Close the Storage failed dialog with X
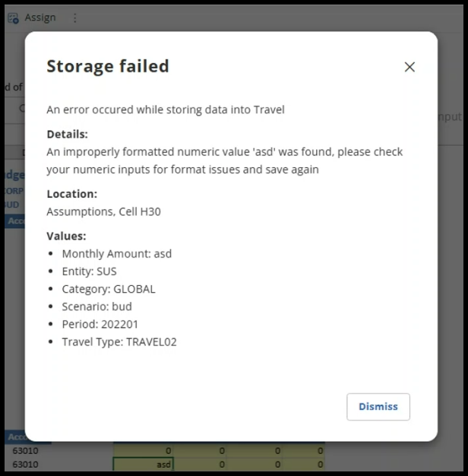 (409, 67)
